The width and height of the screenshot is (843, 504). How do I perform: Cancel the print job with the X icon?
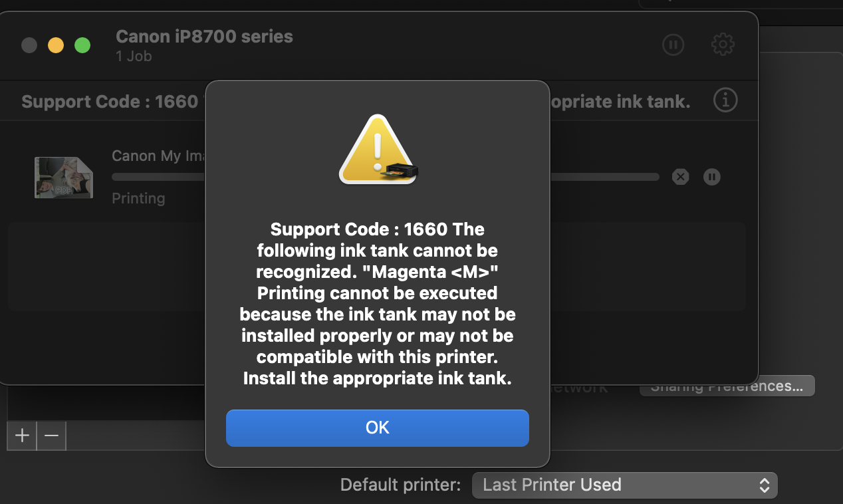click(680, 177)
